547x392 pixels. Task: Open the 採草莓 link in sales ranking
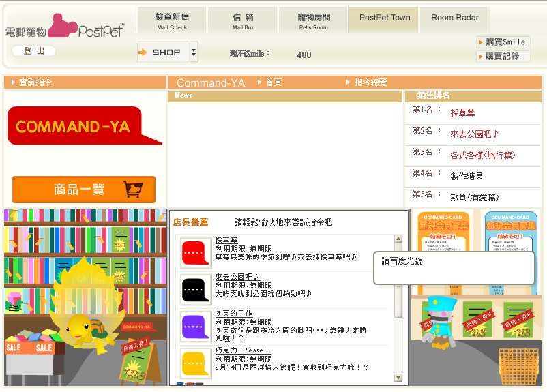462,113
